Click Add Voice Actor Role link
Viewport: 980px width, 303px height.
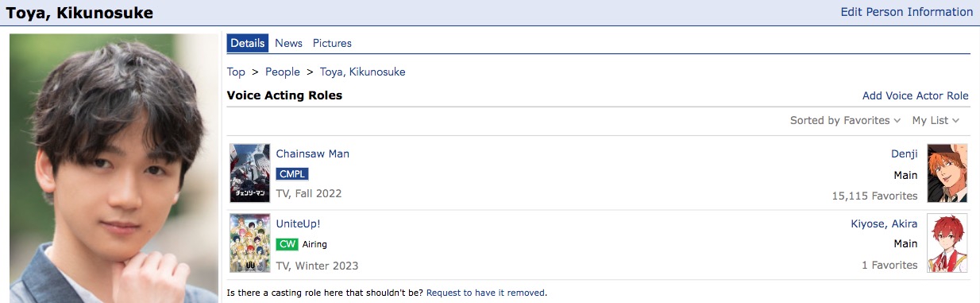tap(916, 95)
